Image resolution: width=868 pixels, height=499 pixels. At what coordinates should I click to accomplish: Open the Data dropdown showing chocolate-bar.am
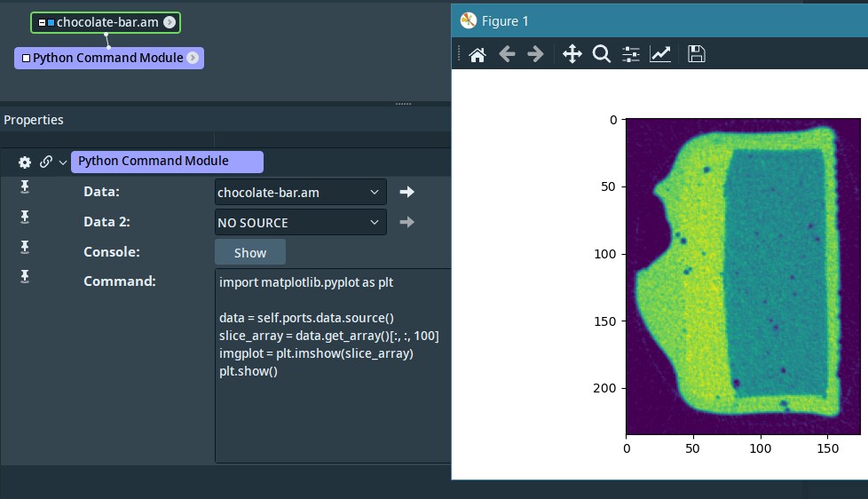pyautogui.click(x=300, y=192)
